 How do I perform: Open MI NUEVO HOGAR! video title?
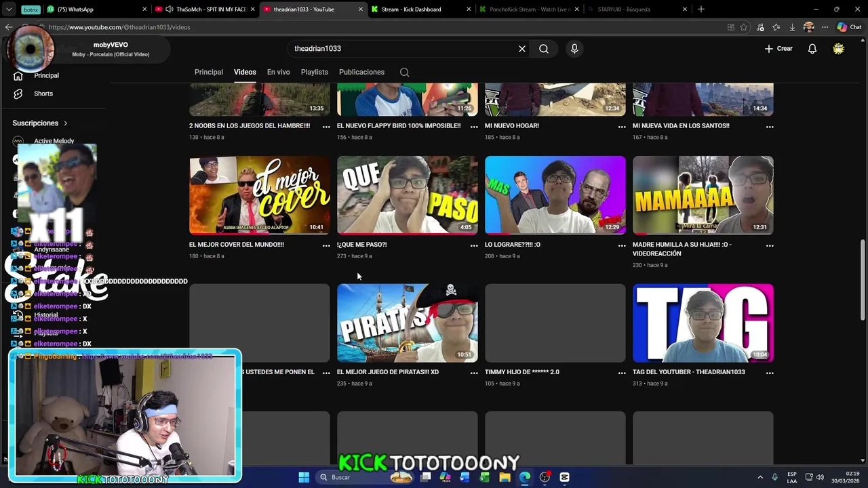512,126
